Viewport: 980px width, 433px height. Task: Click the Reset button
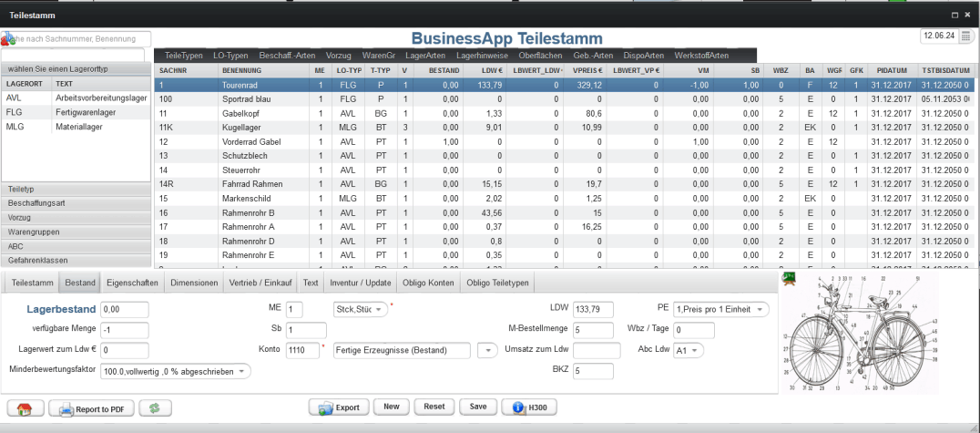pos(434,407)
